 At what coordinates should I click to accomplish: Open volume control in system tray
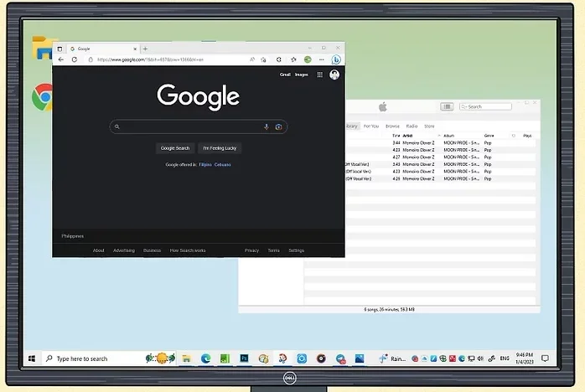(x=480, y=358)
